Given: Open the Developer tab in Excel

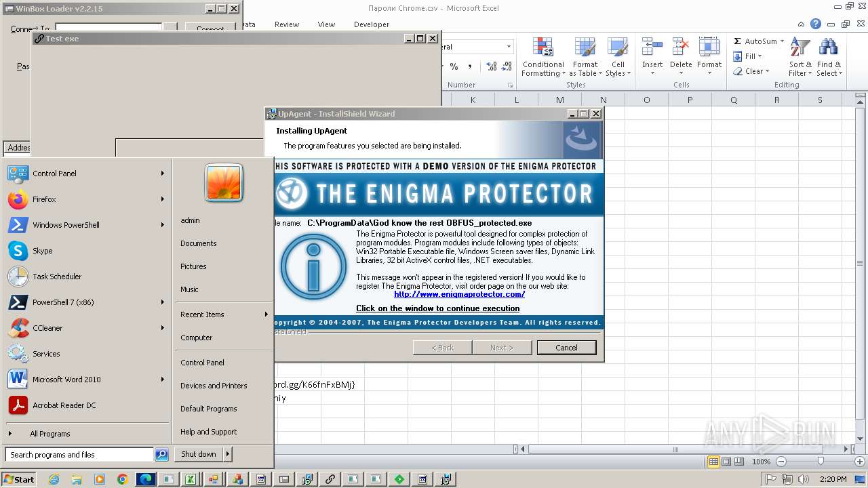Looking at the screenshot, I should tap(372, 24).
